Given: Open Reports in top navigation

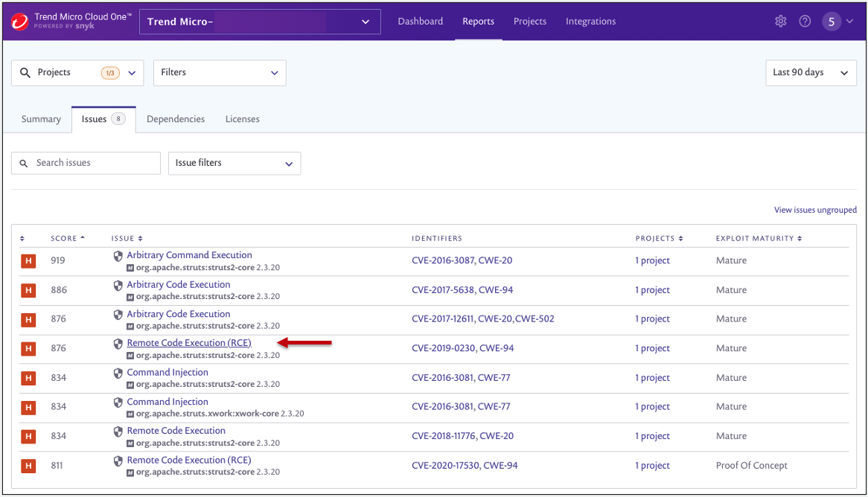Looking at the screenshot, I should (478, 22).
